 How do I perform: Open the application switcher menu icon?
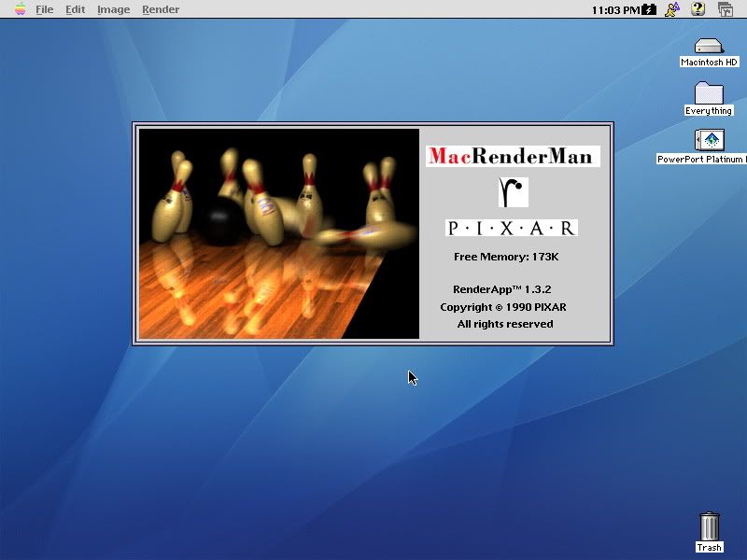pos(726,9)
